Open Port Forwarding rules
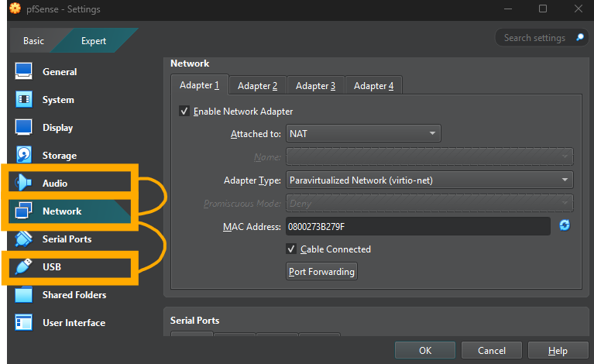The width and height of the screenshot is (594, 364). 321,272
